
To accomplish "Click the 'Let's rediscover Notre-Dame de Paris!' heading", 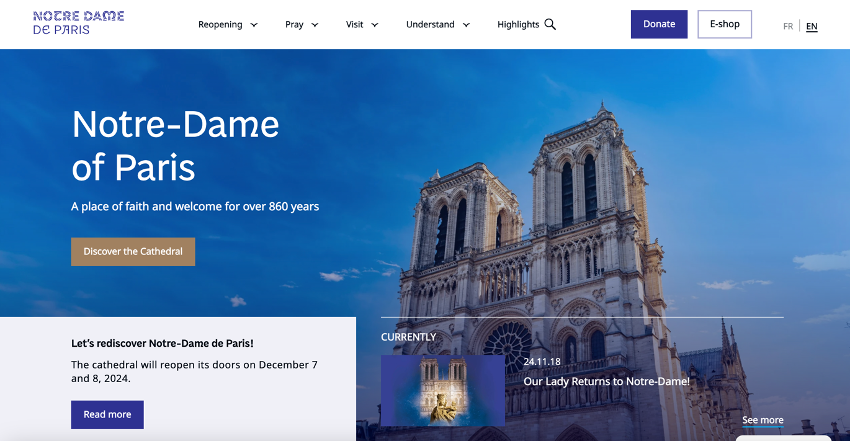I will tap(162, 343).
